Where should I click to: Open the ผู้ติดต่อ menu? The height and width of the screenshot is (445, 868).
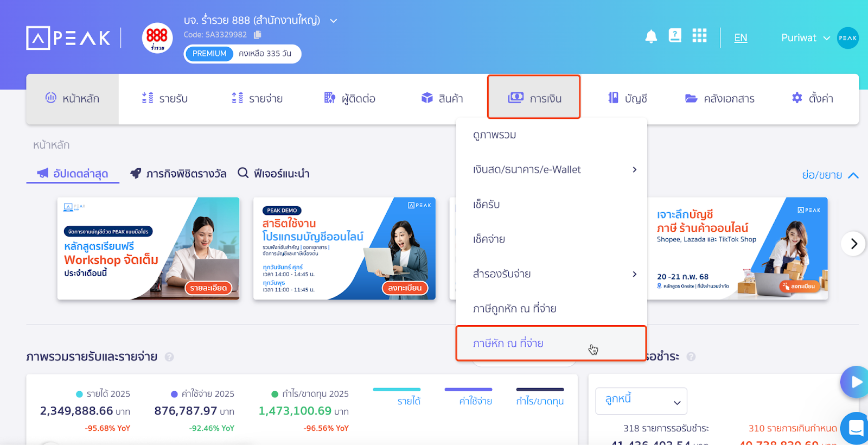pyautogui.click(x=349, y=99)
